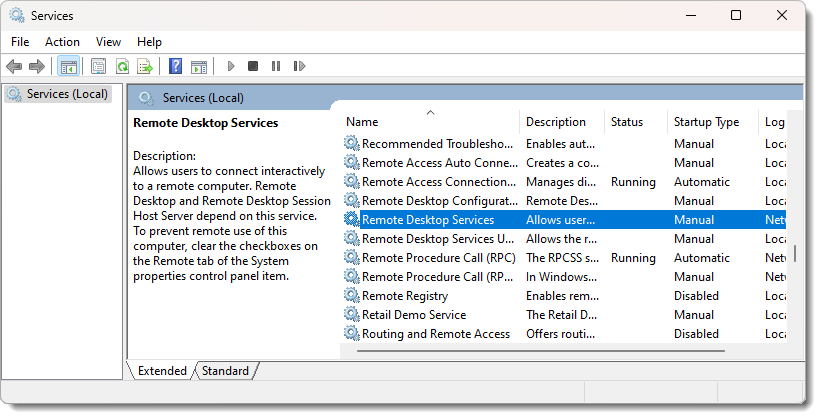Viewport: 821px width, 419px height.
Task: Open Properties via toolbar icon
Action: click(x=98, y=67)
